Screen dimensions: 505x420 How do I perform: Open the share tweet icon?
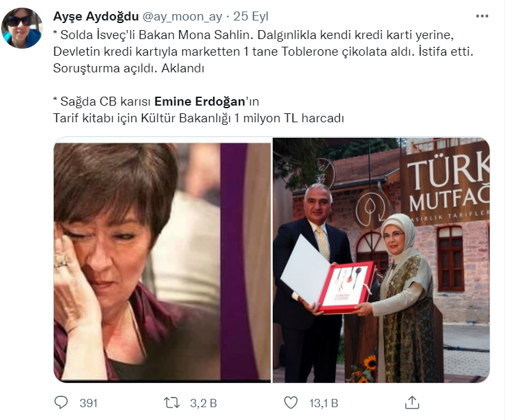(x=412, y=403)
